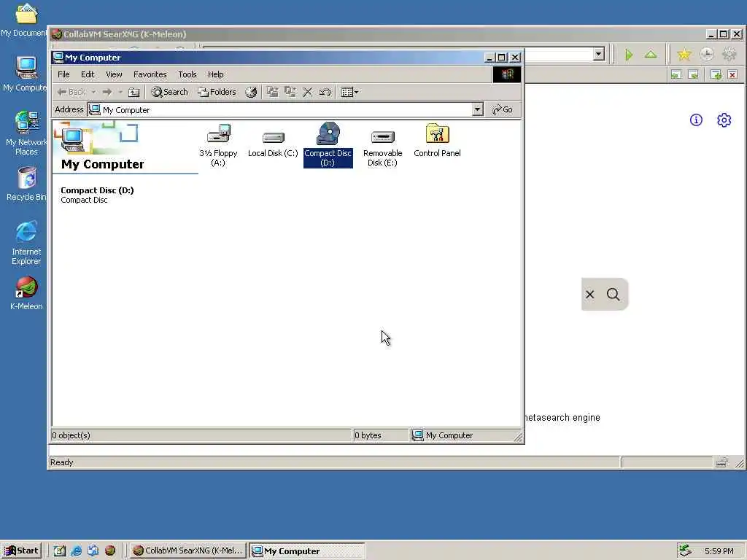747x560 pixels.
Task: Click the Move To toolbar icon
Action: click(x=273, y=92)
